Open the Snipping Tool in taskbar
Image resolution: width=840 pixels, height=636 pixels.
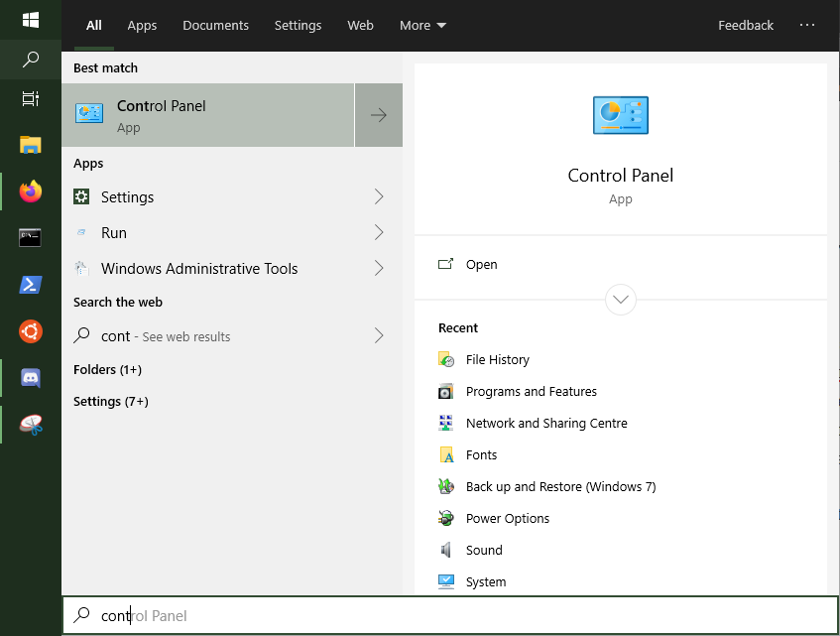[31, 425]
